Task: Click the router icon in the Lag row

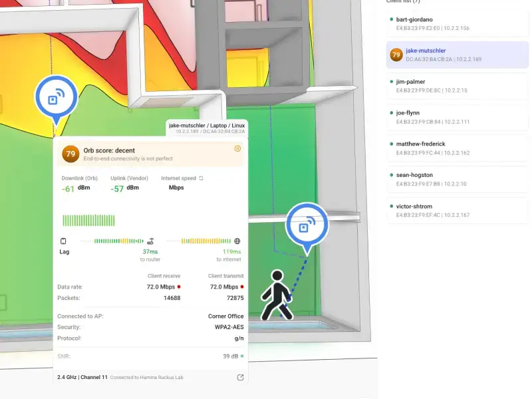Action: pos(151,241)
